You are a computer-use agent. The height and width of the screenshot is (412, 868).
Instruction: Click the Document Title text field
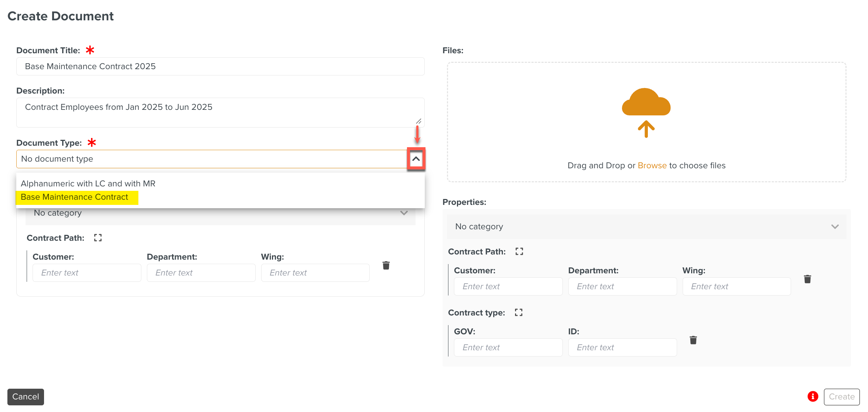coord(220,67)
